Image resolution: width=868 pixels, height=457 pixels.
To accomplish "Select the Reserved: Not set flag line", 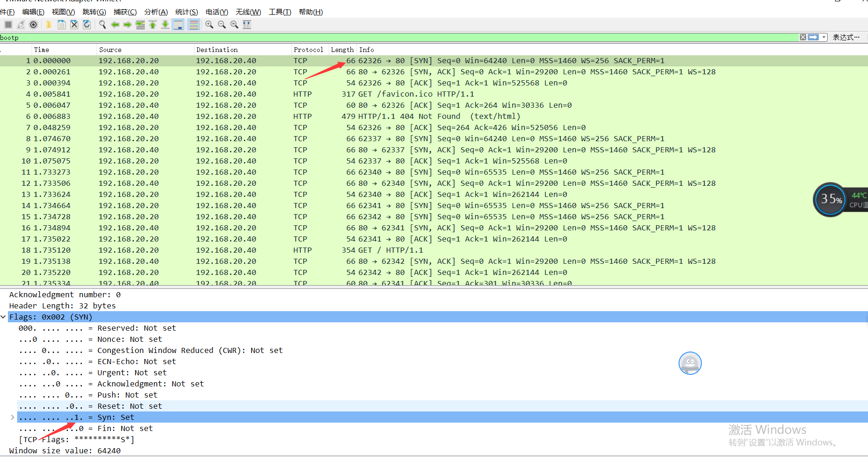I will 97,328.
